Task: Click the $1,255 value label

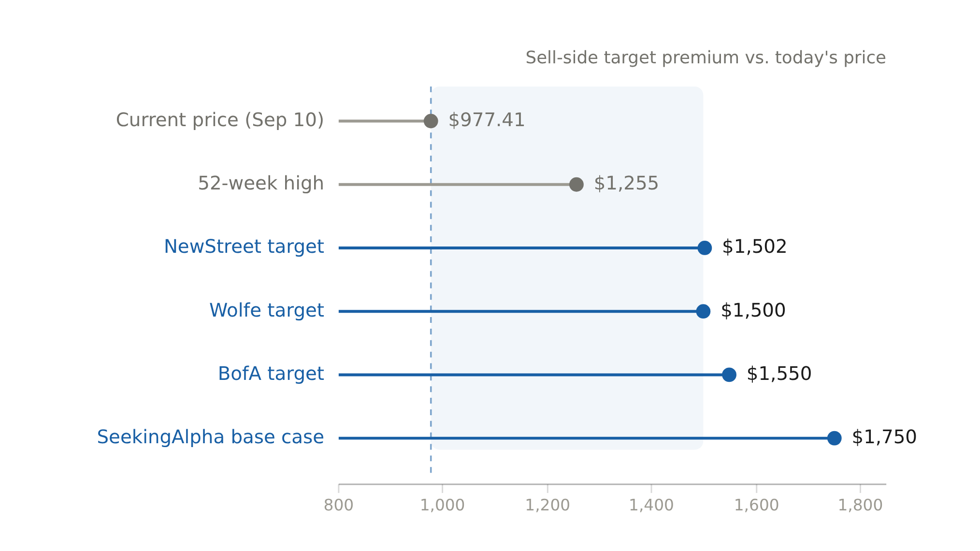Action: pos(626,184)
